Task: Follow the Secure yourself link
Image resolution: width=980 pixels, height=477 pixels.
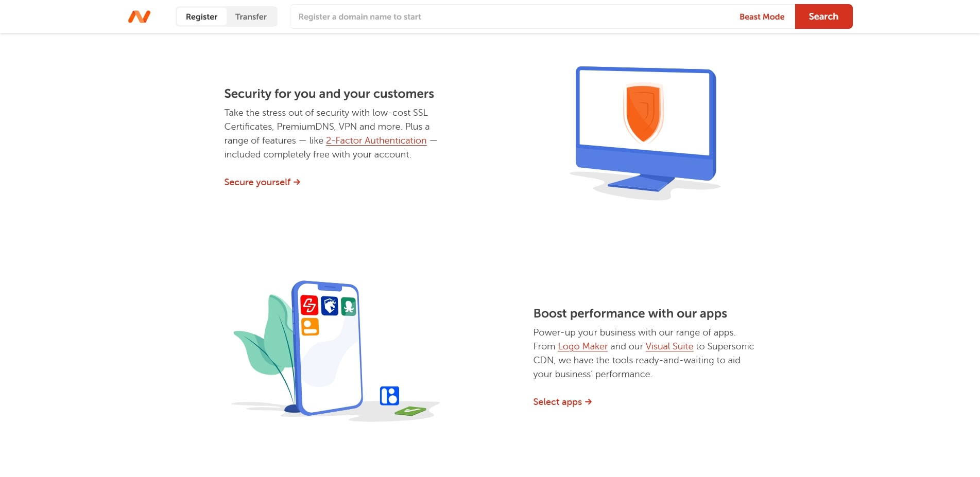Action: coord(257,182)
